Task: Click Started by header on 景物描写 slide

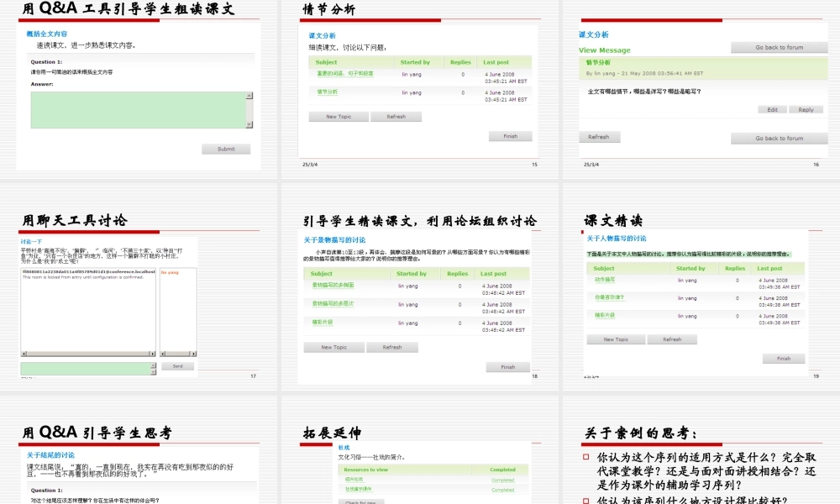Action: [x=412, y=274]
